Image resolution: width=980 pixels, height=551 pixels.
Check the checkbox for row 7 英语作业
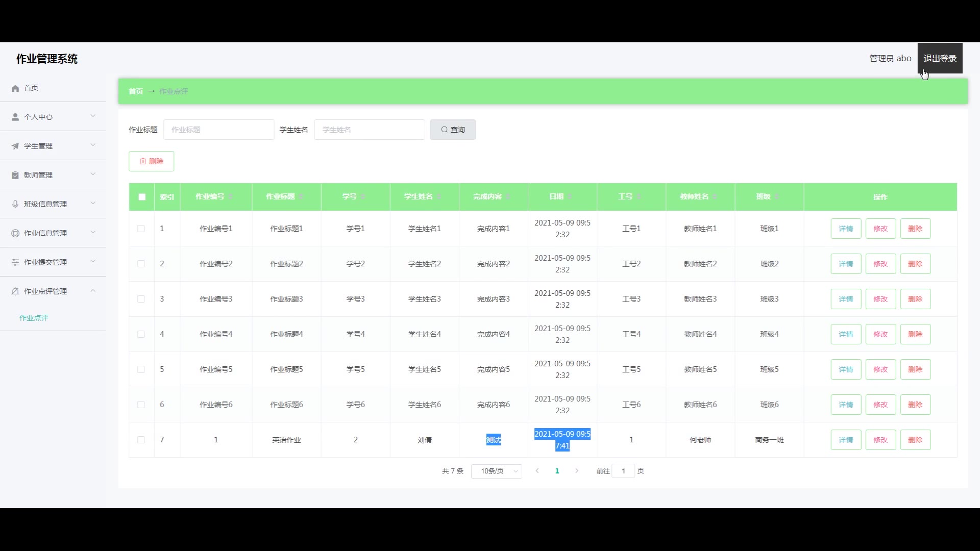pyautogui.click(x=141, y=440)
